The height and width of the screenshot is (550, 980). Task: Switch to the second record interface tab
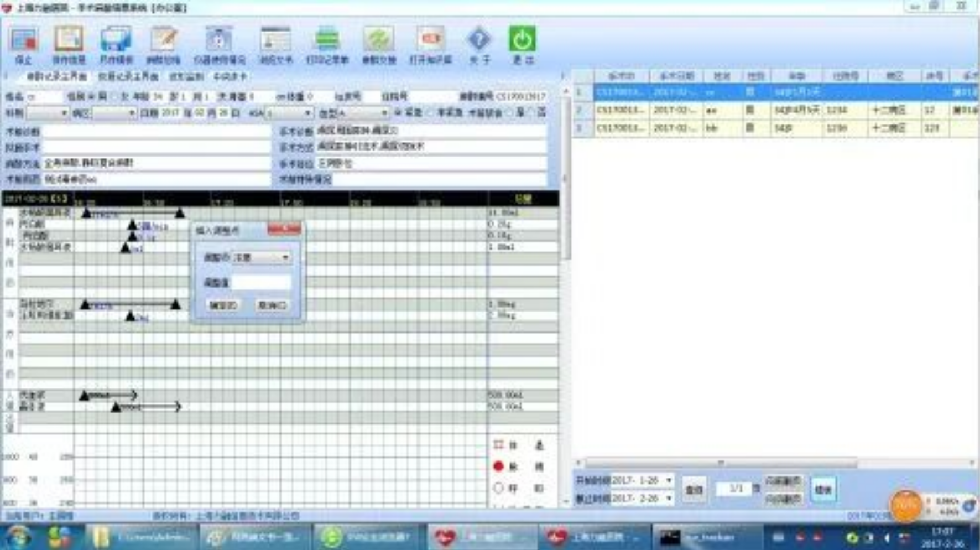(128, 76)
